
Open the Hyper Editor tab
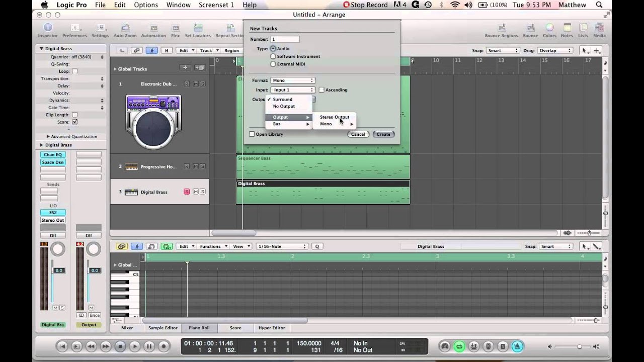click(272, 328)
